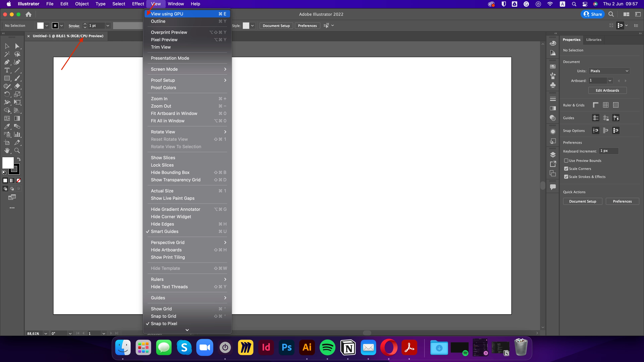The width and height of the screenshot is (644, 362).
Task: Click the Keyboard Increment input field
Action: tap(608, 151)
